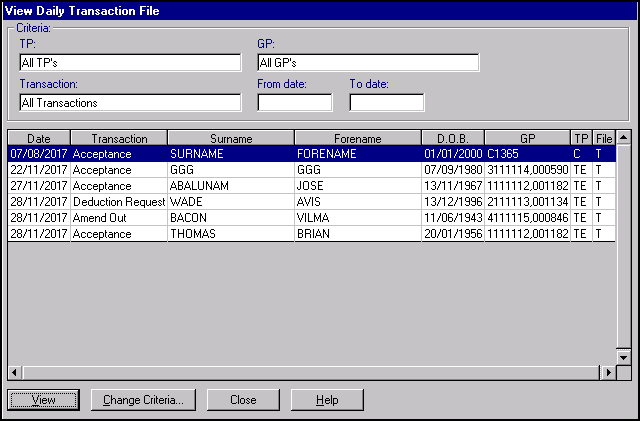Click the Surname column header

click(231, 138)
